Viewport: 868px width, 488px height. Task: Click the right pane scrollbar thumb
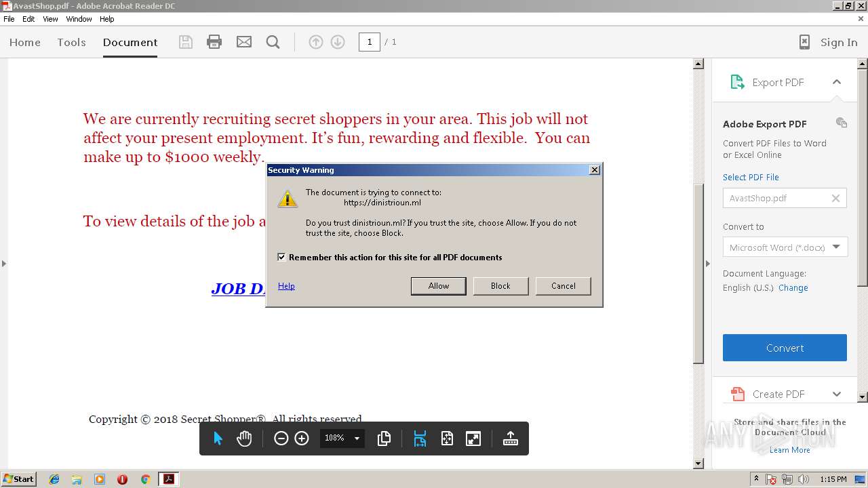(863, 178)
